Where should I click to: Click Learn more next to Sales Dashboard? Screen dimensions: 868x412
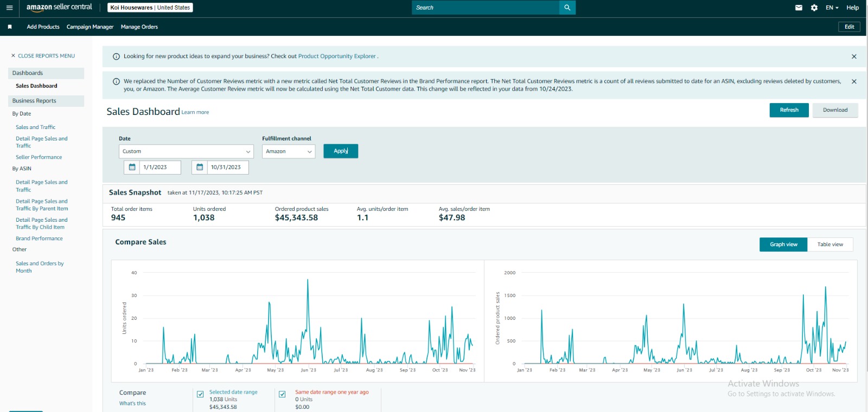click(x=195, y=112)
